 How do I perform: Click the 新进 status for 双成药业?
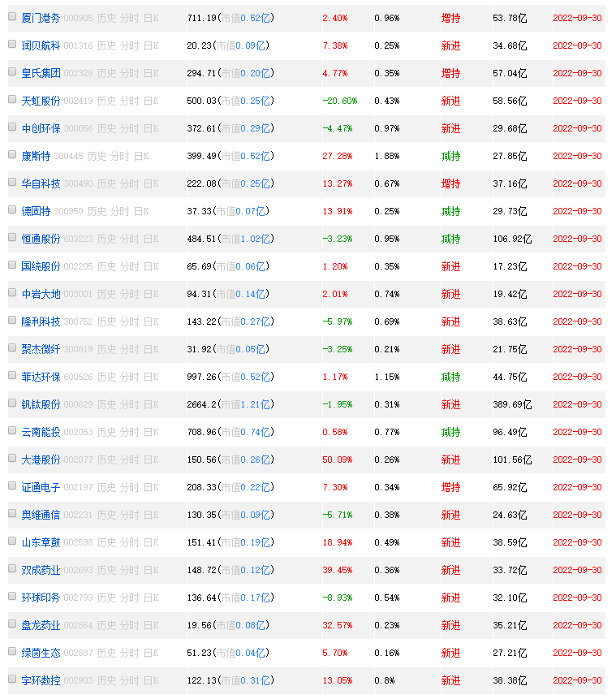(x=450, y=571)
